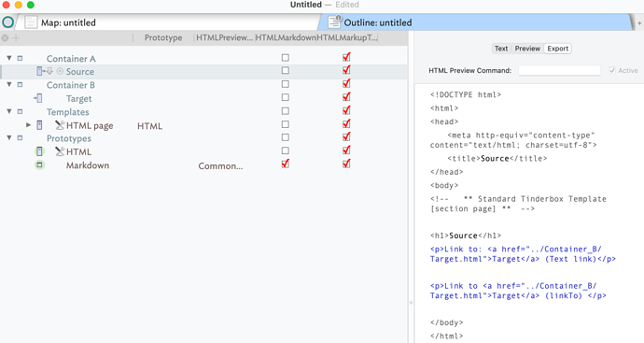Collapse the Container A outline item
The height and width of the screenshot is (343, 644).
9,58
